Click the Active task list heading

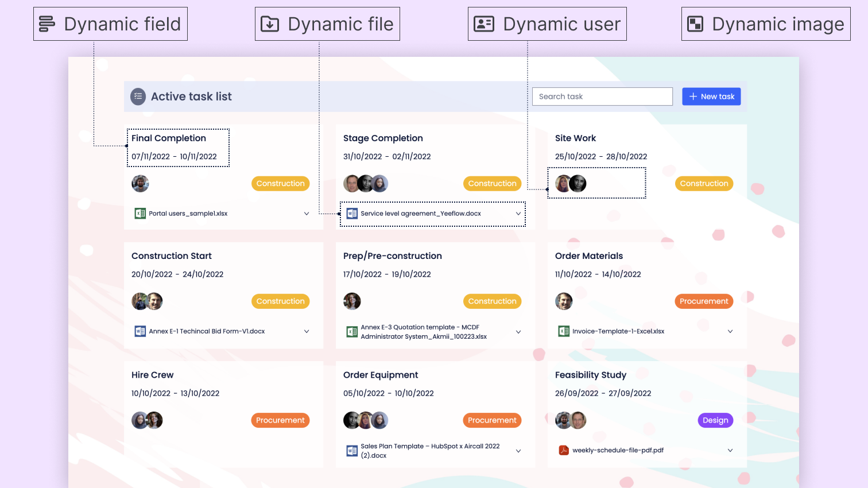click(191, 96)
